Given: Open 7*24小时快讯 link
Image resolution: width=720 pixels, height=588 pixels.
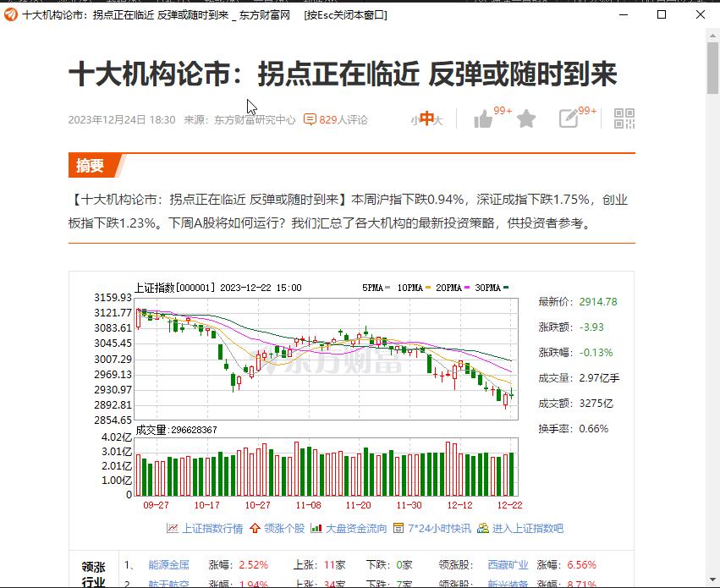Looking at the screenshot, I should (x=439, y=528).
